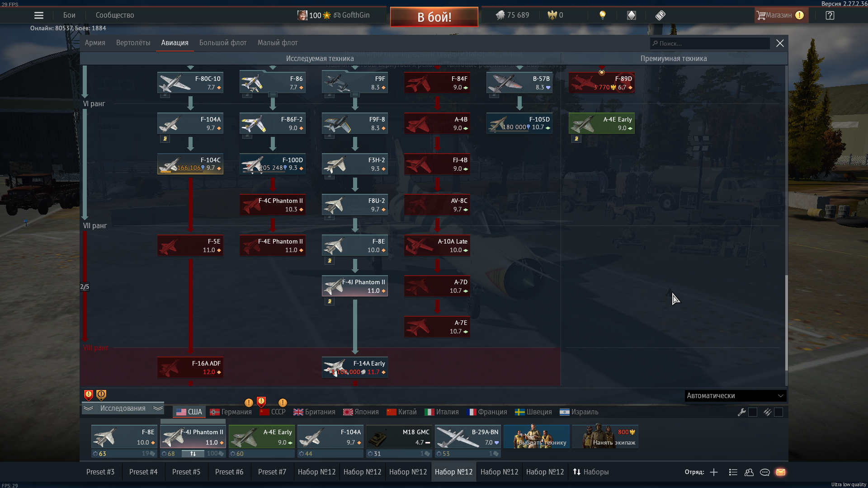Image resolution: width=868 pixels, height=488 pixels.
Task: Toggle automatic repair checkbox
Action: [753, 412]
